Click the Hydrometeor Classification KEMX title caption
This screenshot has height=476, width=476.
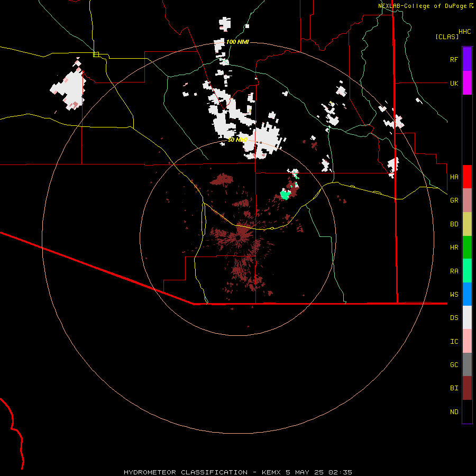pyautogui.click(x=238, y=472)
